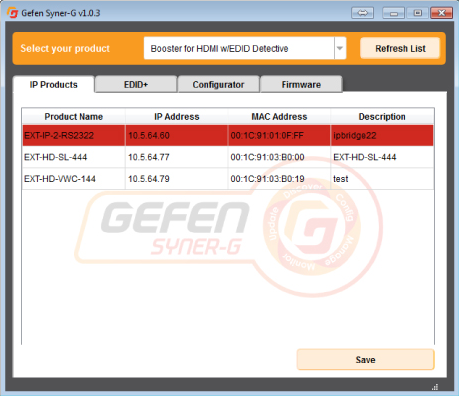Click the double-arrow button in title bar

[x=362, y=13]
